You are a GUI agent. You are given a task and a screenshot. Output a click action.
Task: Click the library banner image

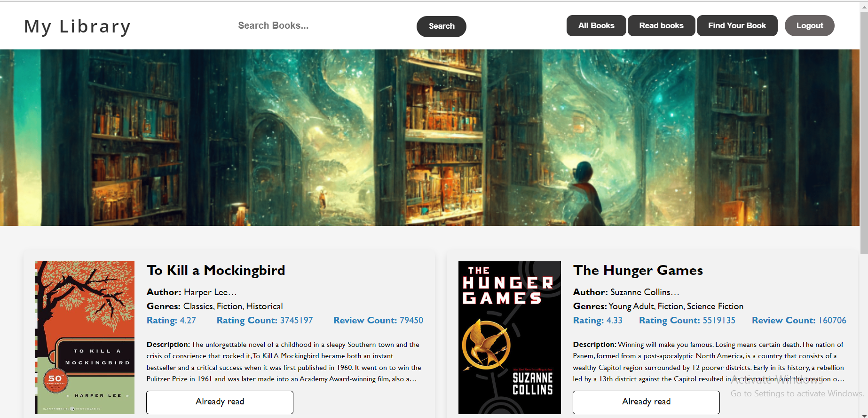pyautogui.click(x=430, y=137)
